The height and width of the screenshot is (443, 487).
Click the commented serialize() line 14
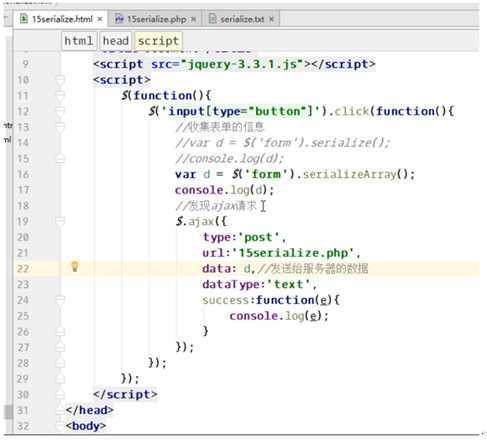[282, 143]
